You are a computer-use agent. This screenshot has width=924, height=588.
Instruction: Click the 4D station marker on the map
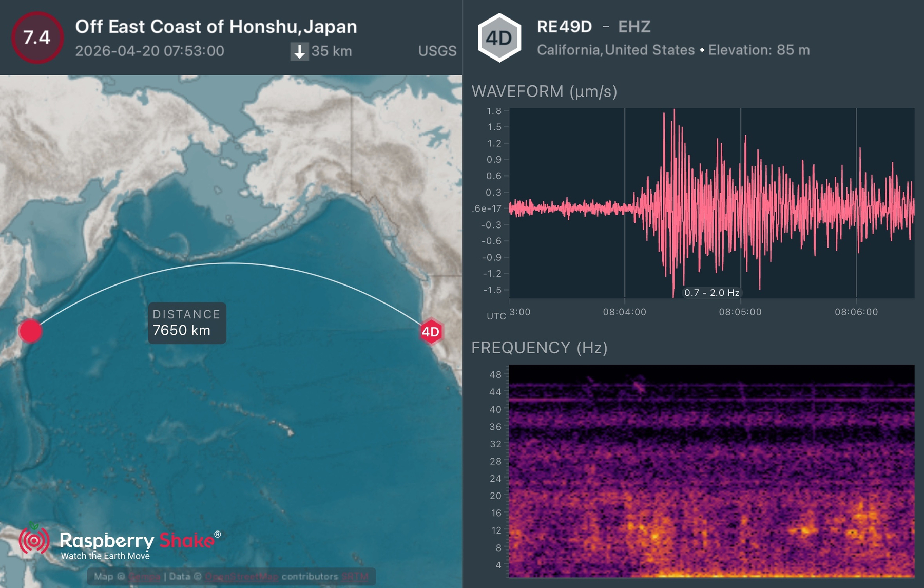[x=431, y=332]
